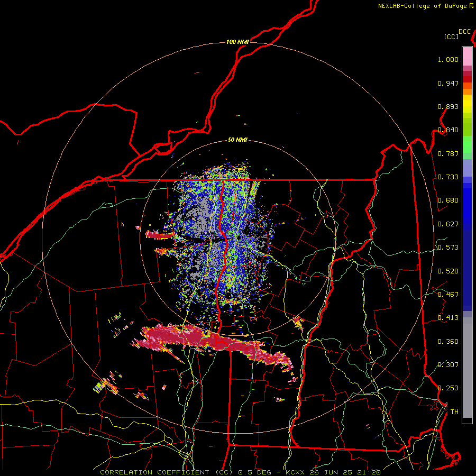
Task: Click the DCC label above the color bar
Action: pyautogui.click(x=465, y=32)
